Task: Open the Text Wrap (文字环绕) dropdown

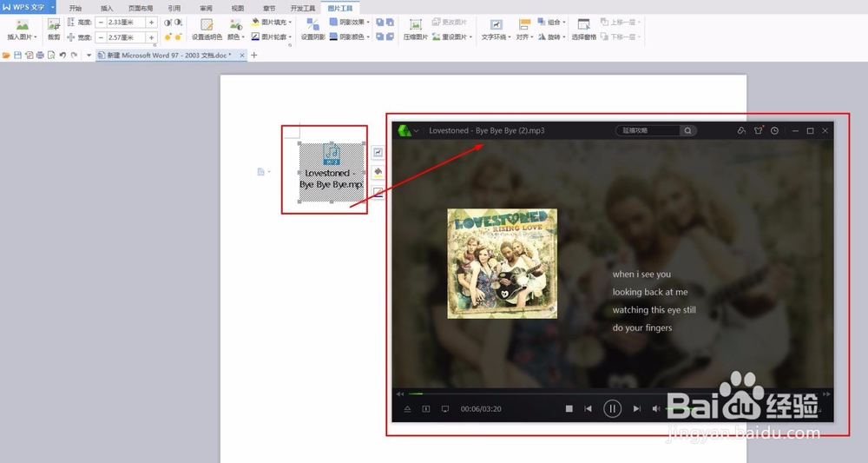Action: tap(496, 30)
